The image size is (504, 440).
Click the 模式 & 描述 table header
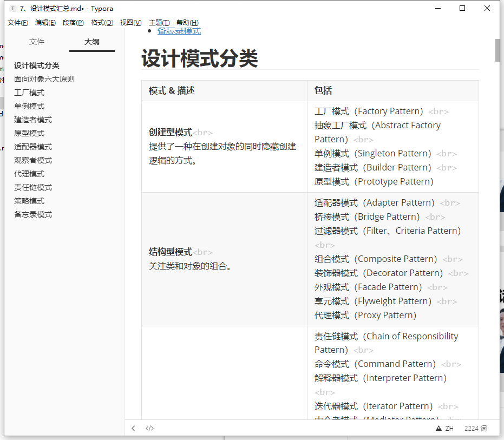click(172, 90)
